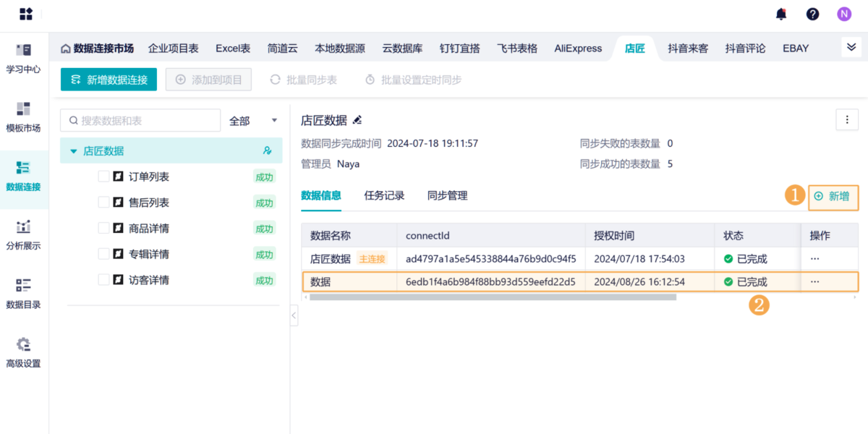Click the 访客详情 table icon

tap(119, 279)
